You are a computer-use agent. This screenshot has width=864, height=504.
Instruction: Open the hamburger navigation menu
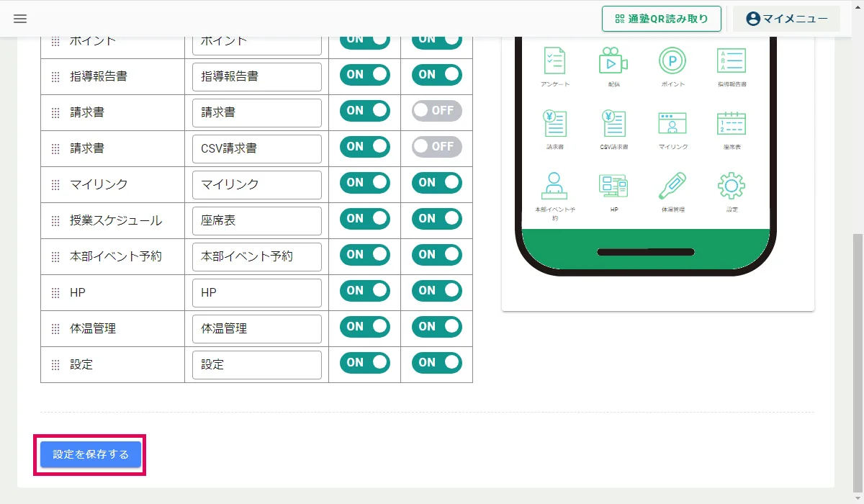[20, 19]
